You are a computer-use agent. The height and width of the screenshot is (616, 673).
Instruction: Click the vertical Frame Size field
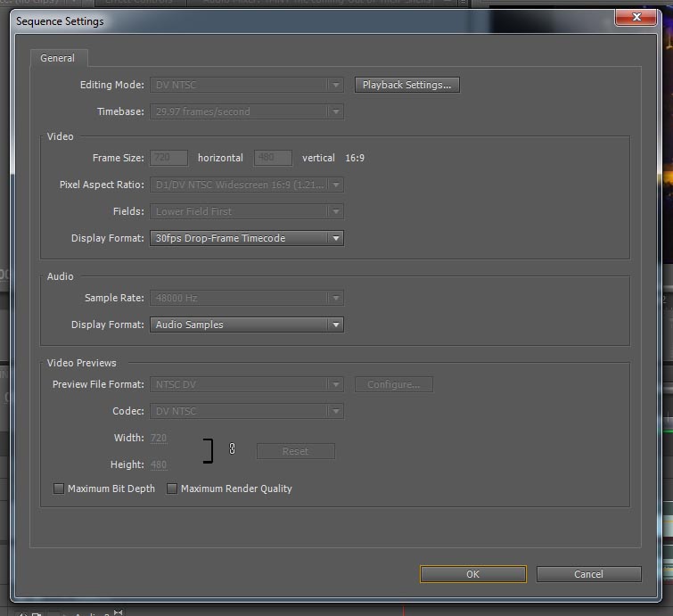point(274,158)
